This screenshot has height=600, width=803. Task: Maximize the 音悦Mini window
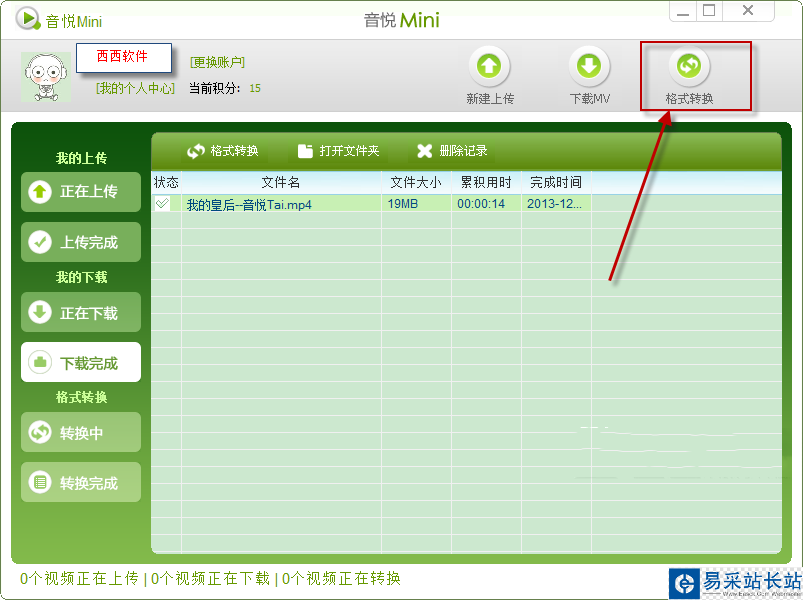coord(709,11)
